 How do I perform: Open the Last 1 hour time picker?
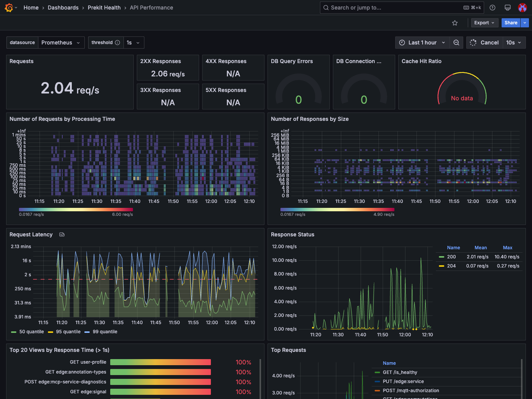[422, 43]
